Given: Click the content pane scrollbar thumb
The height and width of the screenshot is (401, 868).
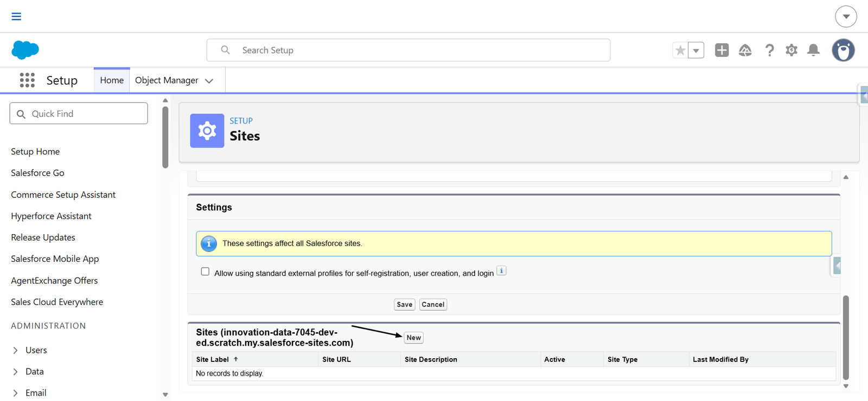Looking at the screenshot, I should pos(846,337).
